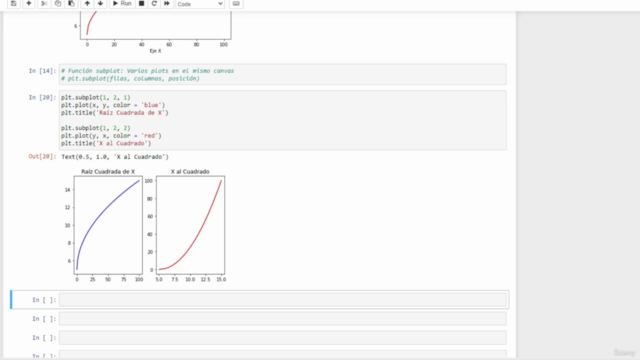Paste cells below icon
Screen dimensions: 640x360
pos(71,4)
